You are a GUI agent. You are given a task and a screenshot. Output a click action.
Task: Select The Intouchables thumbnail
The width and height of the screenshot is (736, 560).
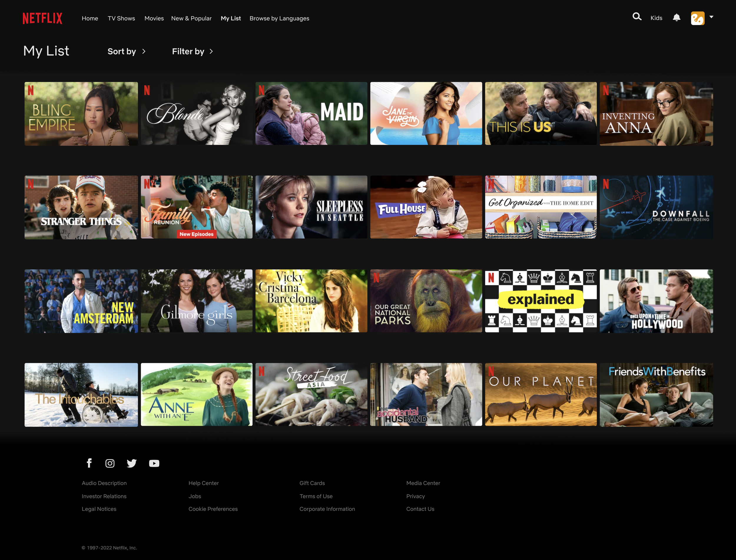81,395
